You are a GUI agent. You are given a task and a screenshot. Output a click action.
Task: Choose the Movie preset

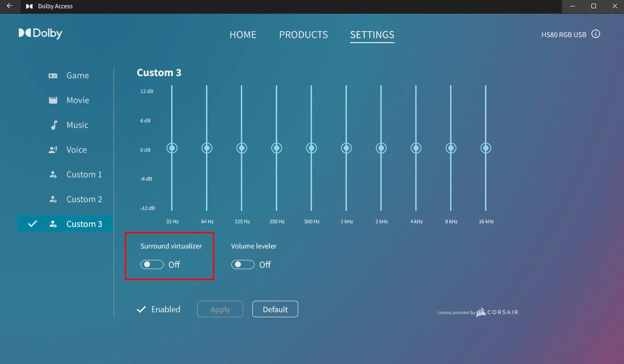pos(65,100)
